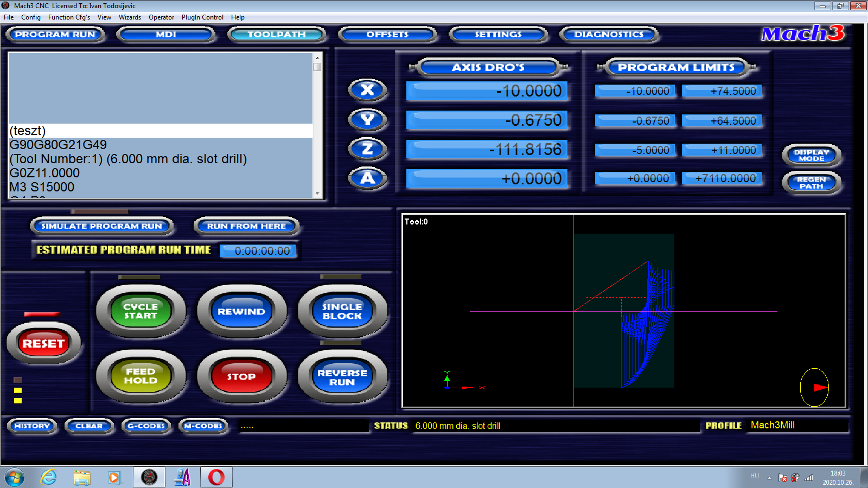Open Internet Explorer from the taskbar
Viewport: 868px width, 488px height.
tap(49, 477)
